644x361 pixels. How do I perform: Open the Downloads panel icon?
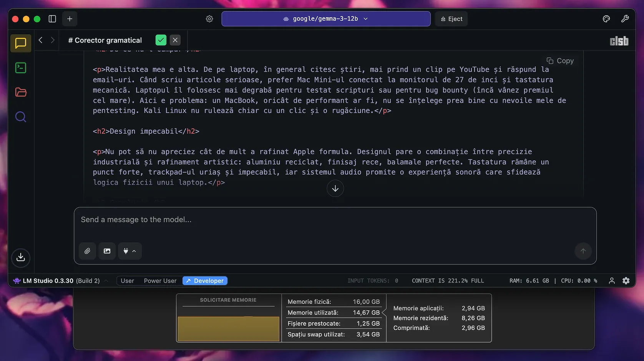click(21, 257)
